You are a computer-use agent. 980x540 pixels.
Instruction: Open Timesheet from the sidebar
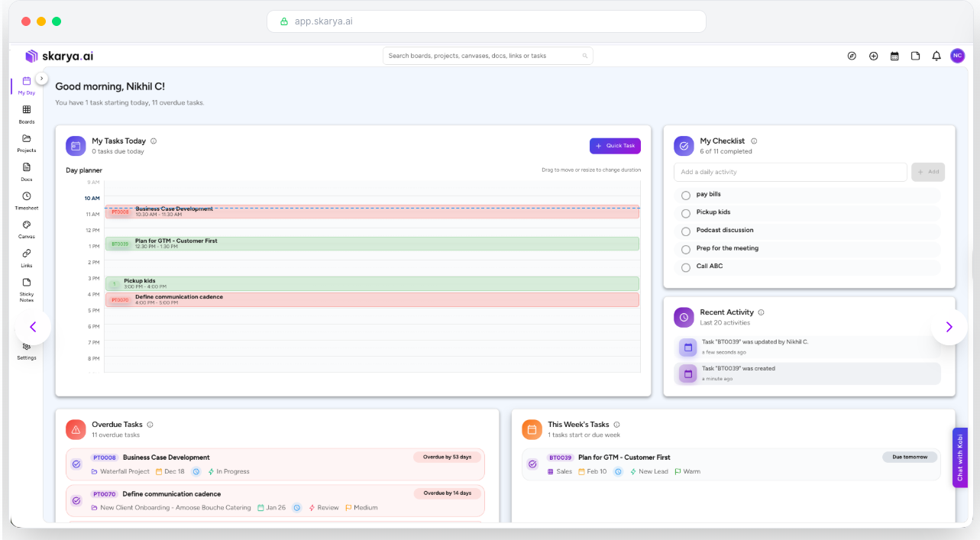click(27, 200)
